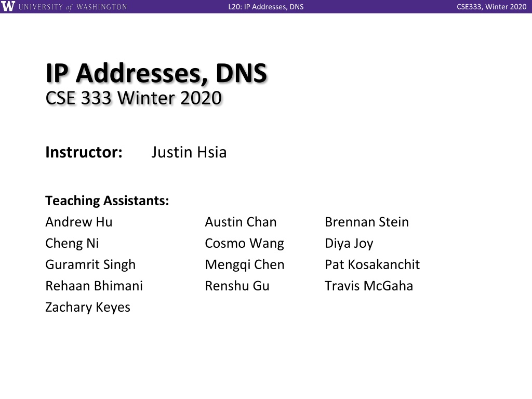Select the name Brennan Stein
The height and width of the screenshot is (399, 532).
click(x=366, y=222)
